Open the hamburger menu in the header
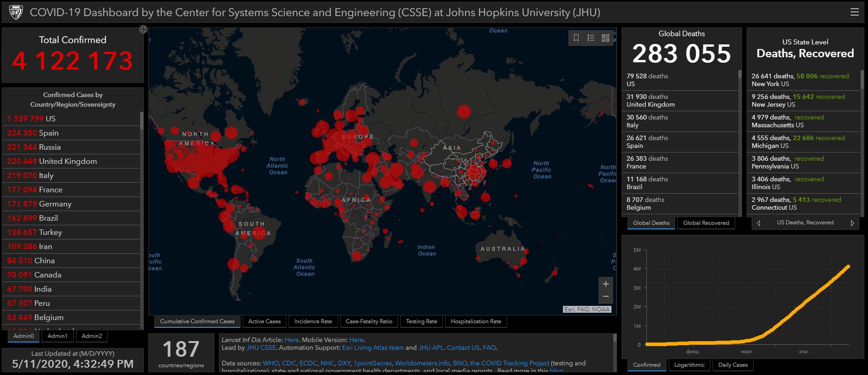 pos(854,12)
